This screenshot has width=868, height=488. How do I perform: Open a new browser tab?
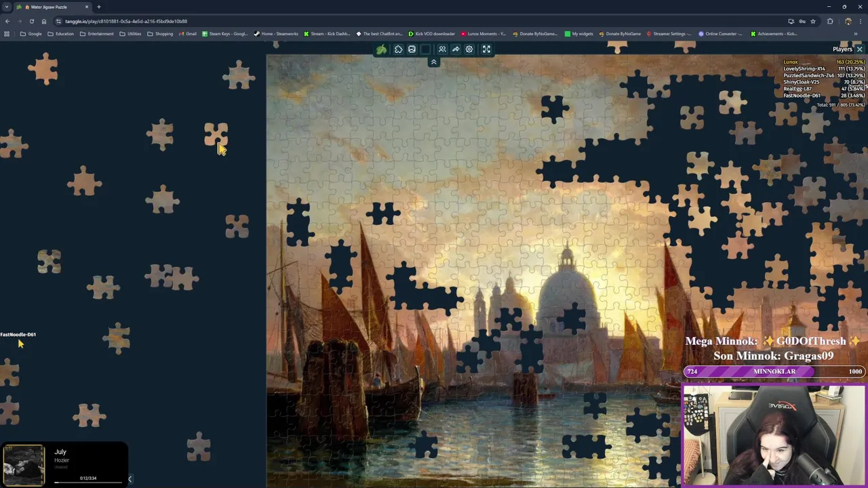tap(99, 7)
